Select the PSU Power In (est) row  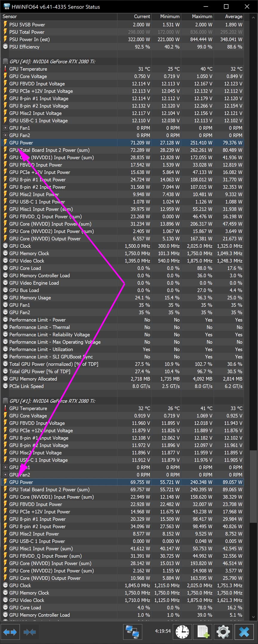pos(122,39)
